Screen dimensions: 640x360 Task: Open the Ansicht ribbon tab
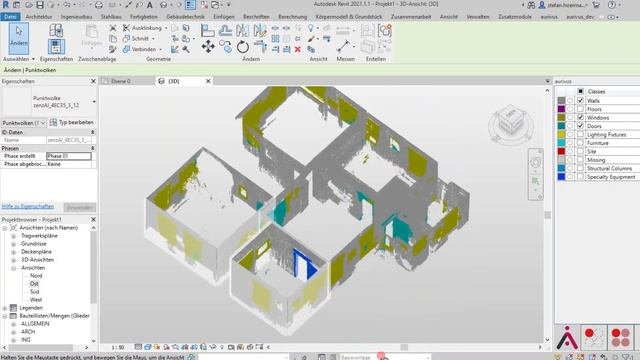[449, 17]
